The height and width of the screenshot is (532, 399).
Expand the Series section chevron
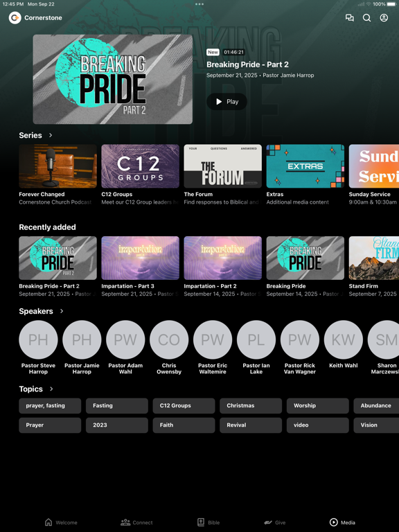point(51,135)
